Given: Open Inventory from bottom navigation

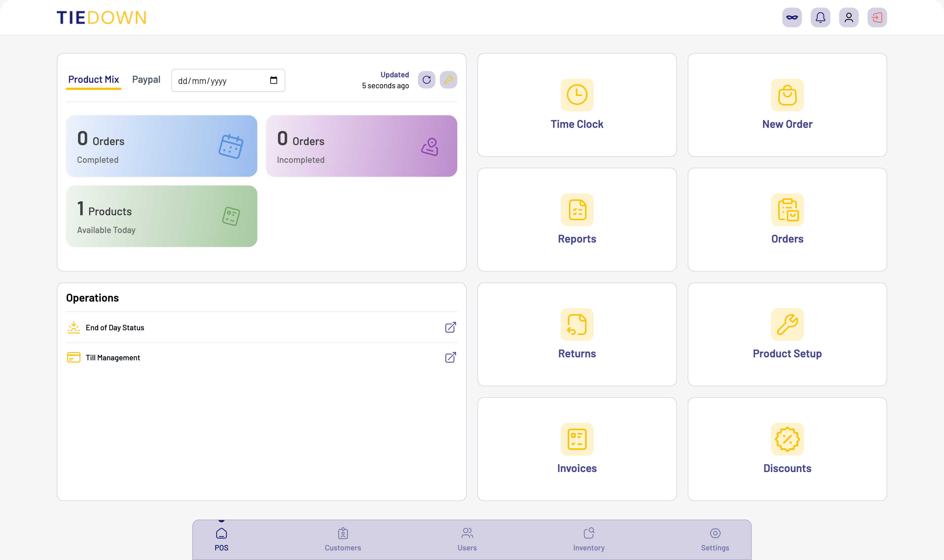Looking at the screenshot, I should (589, 540).
